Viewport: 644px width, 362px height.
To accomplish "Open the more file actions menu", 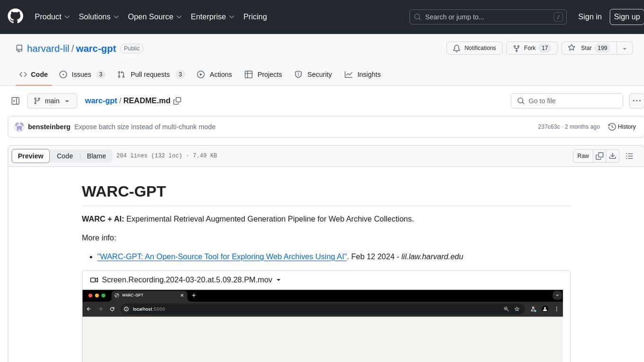I will point(636,101).
